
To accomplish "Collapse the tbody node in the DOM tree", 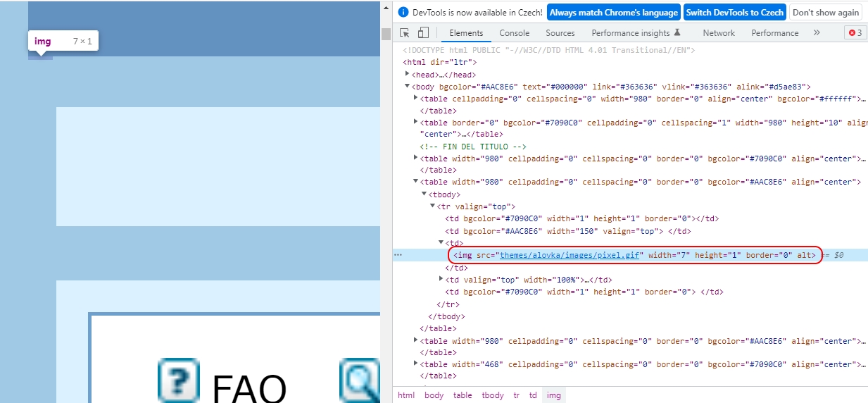I will click(424, 194).
